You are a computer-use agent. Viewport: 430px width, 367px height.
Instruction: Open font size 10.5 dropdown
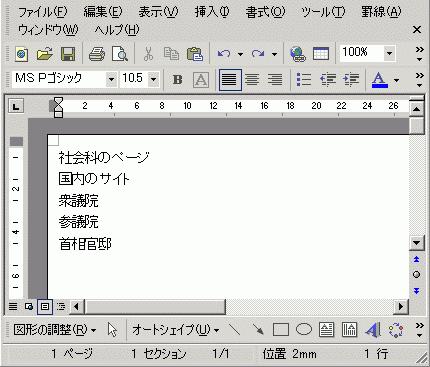153,80
